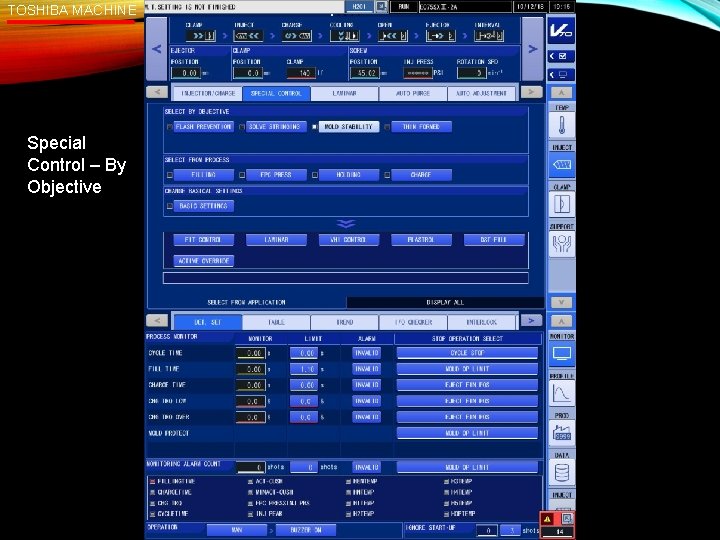Enable the THIN FORMED checkbox
Screen dimensions: 720x540
[387, 127]
